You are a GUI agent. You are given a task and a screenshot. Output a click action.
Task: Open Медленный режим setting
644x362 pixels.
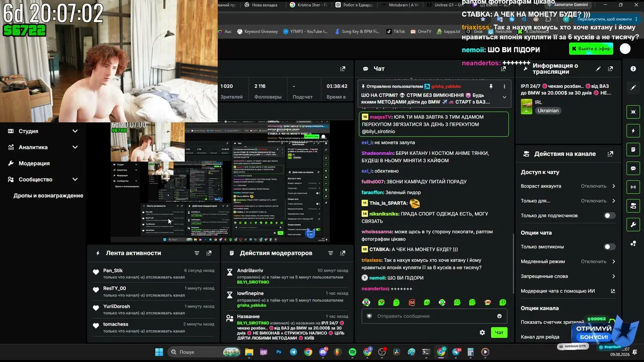click(x=568, y=261)
